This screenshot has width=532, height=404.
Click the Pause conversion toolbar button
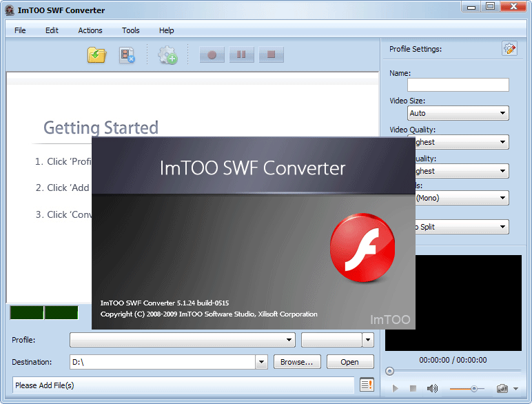(x=241, y=54)
